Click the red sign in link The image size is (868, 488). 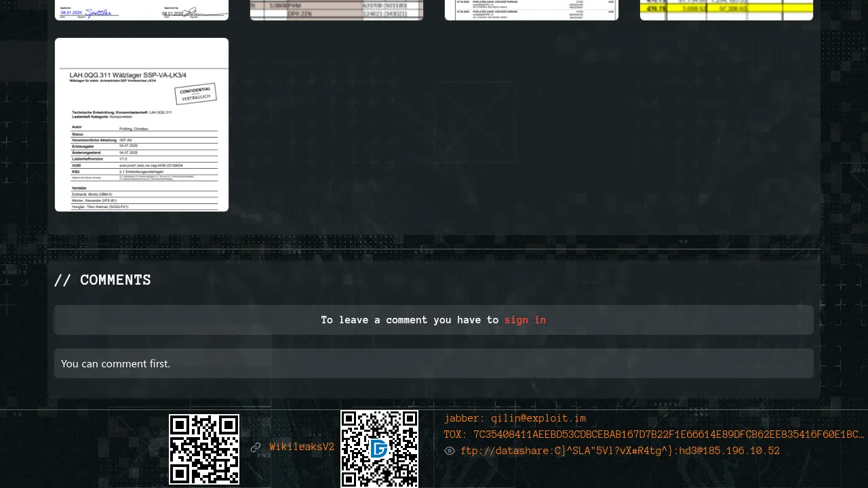pyautogui.click(x=525, y=320)
